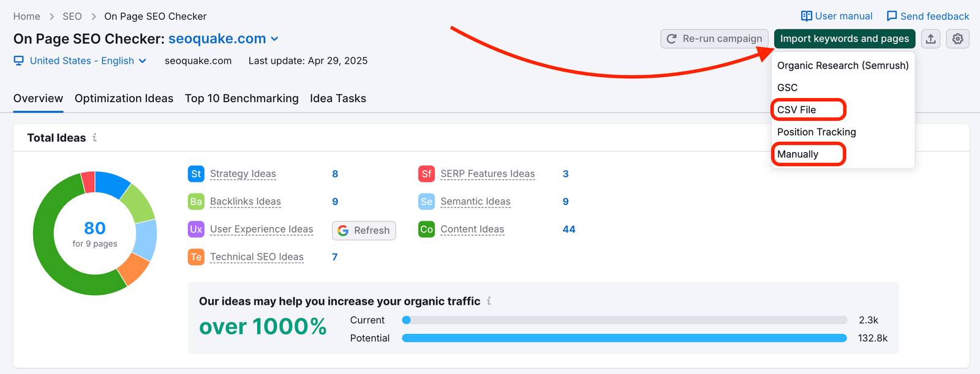Click the User manual book icon
This screenshot has height=374, width=980.
pos(807,16)
